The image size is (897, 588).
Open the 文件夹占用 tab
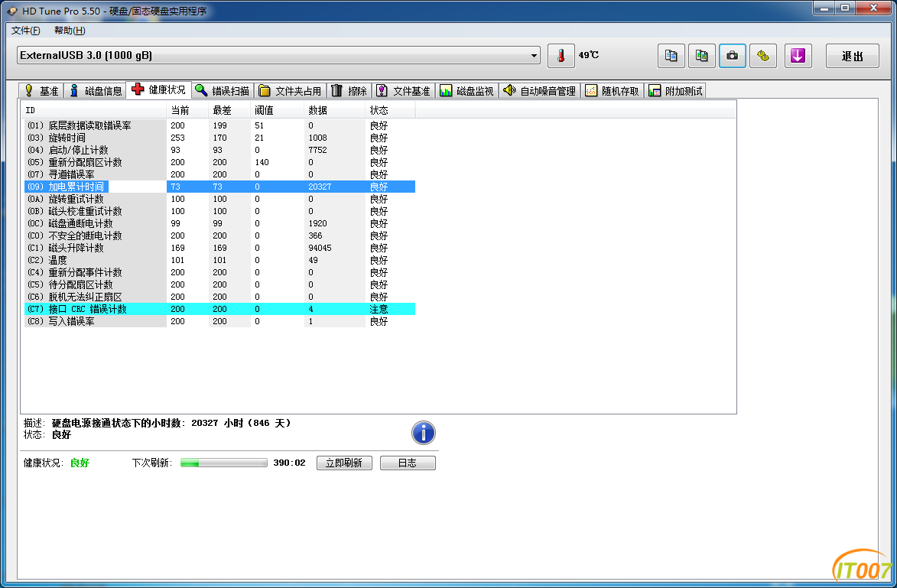pyautogui.click(x=291, y=91)
